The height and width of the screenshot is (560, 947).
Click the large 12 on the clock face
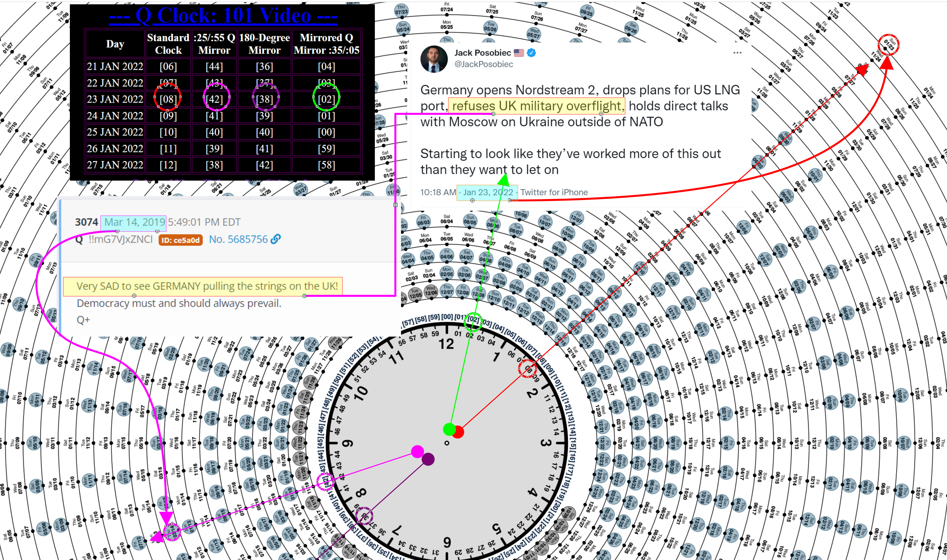pyautogui.click(x=446, y=344)
